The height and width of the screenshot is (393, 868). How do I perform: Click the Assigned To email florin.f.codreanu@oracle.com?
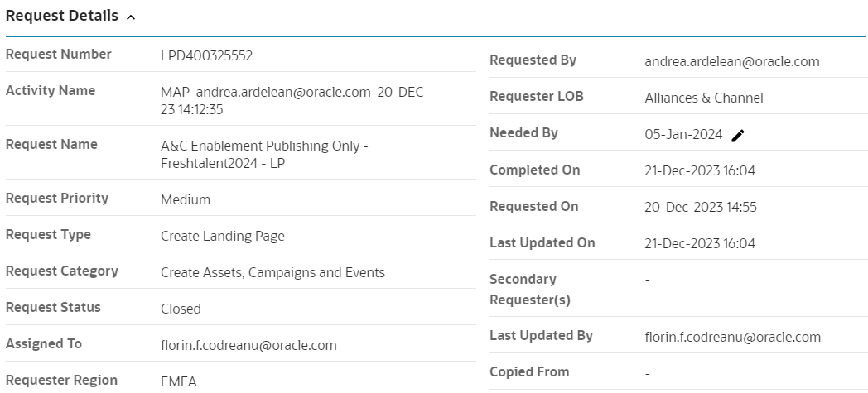(x=248, y=345)
